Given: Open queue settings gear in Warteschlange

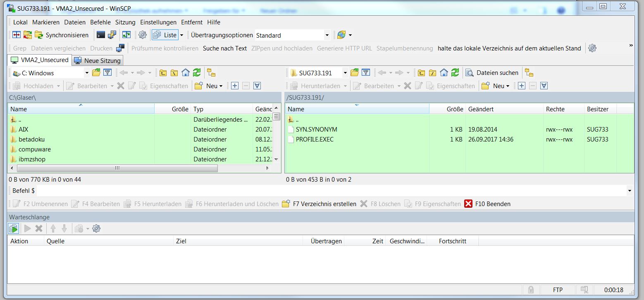Looking at the screenshot, I should (96, 228).
